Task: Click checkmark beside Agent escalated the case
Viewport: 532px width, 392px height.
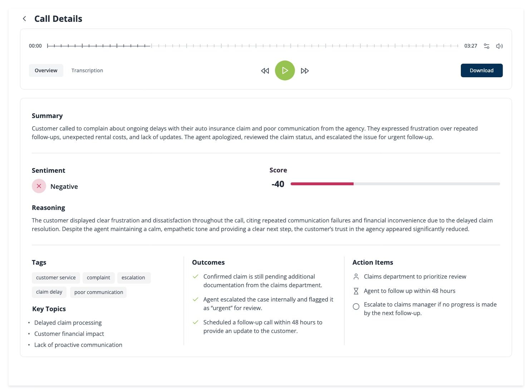Action: pyautogui.click(x=196, y=299)
